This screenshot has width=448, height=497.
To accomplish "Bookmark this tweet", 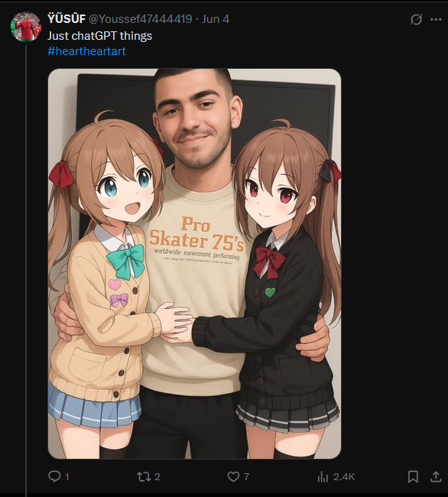I will [413, 476].
